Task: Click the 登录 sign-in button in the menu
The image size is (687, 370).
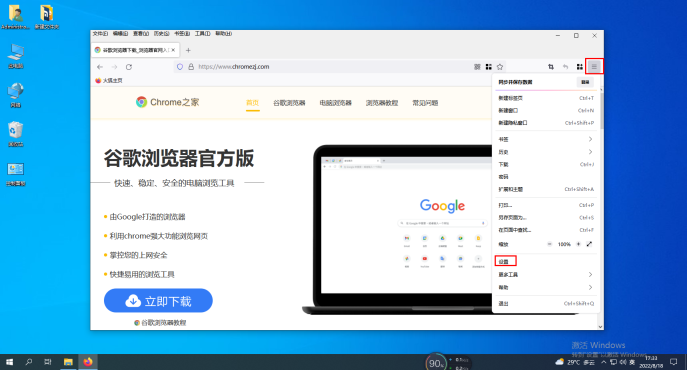Action: pyautogui.click(x=585, y=82)
